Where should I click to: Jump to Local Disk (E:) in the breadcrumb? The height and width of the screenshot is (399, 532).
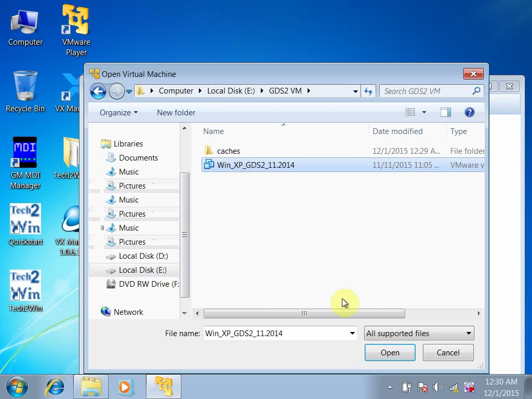[231, 91]
